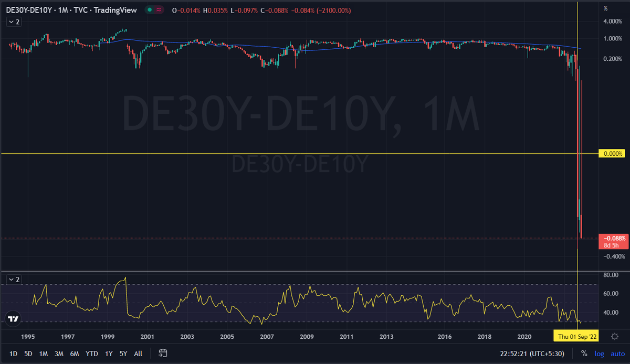630x364 pixels.
Task: Open the Go to date calendar icon
Action: 163,354
